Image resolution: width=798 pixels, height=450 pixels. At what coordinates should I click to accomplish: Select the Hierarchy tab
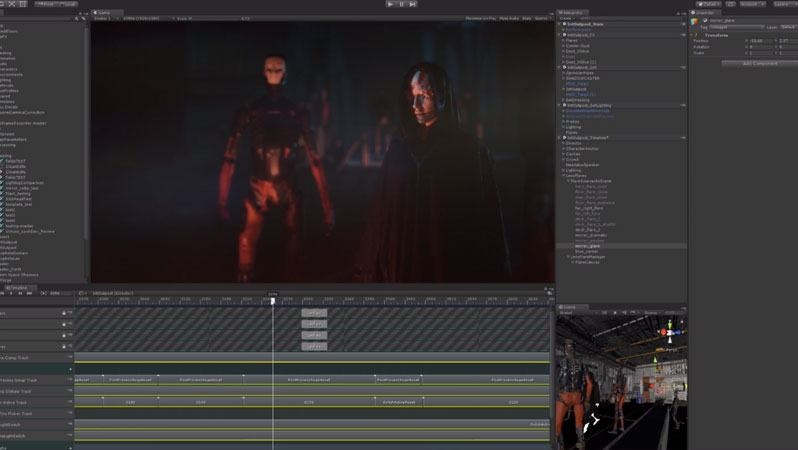[x=573, y=12]
